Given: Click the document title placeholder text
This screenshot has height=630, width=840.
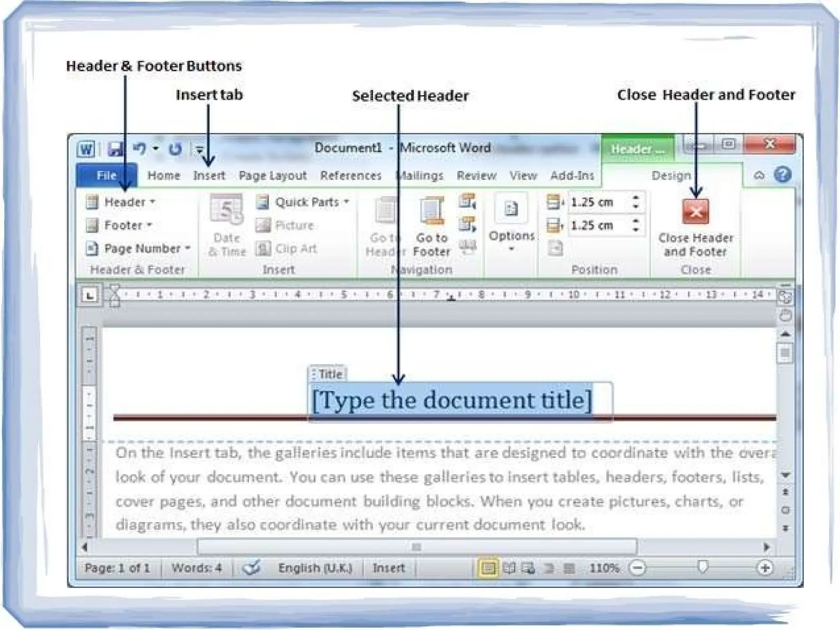Looking at the screenshot, I should point(452,400).
